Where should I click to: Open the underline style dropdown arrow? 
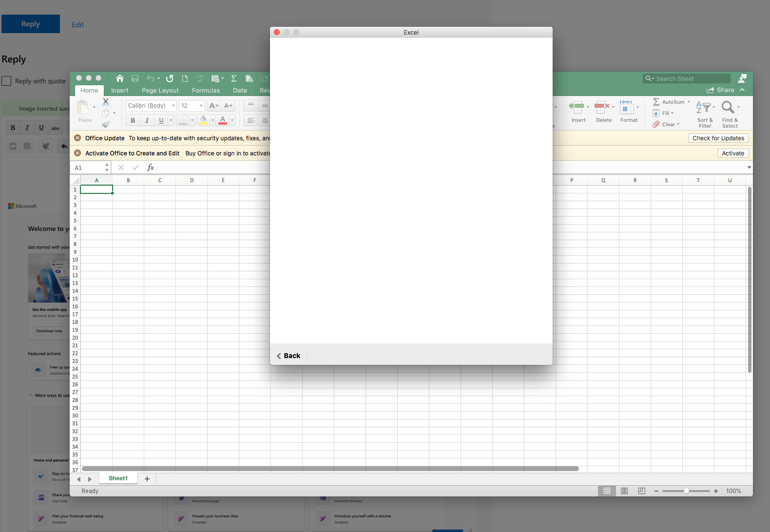pyautogui.click(x=171, y=120)
